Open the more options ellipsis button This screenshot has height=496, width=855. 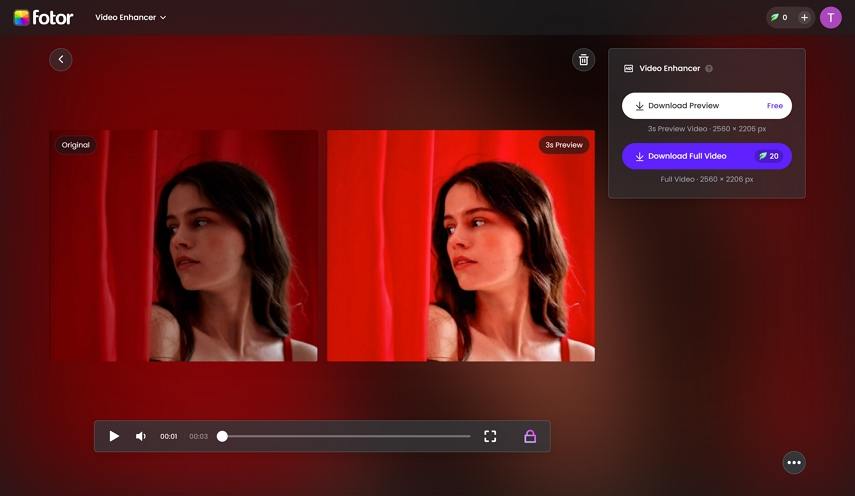794,463
